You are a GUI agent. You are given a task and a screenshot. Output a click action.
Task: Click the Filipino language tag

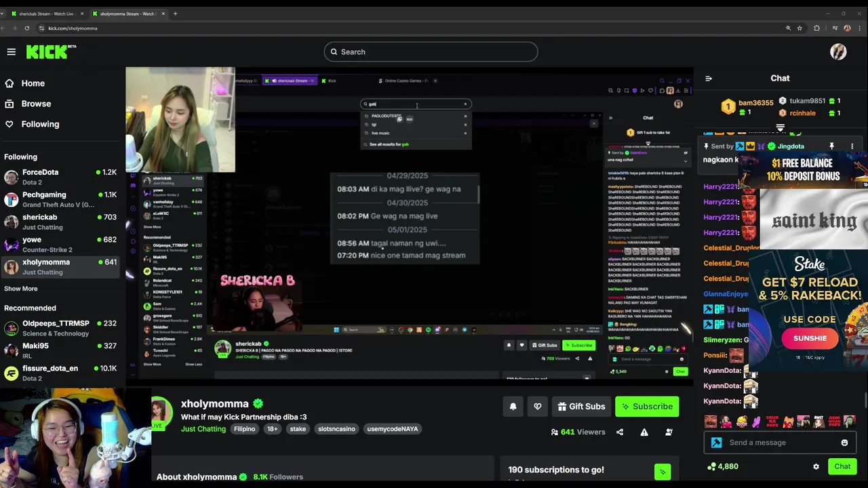tap(245, 429)
